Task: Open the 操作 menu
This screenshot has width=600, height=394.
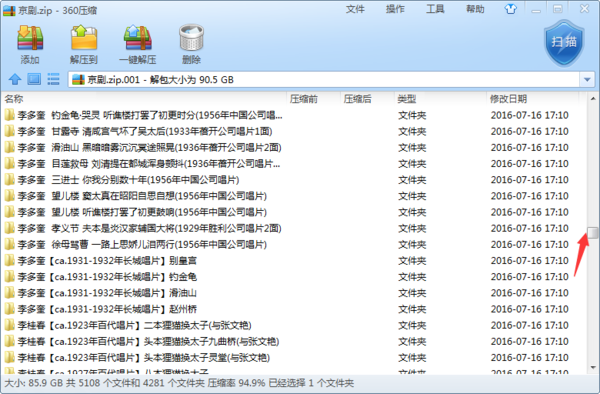Action: coord(395,9)
